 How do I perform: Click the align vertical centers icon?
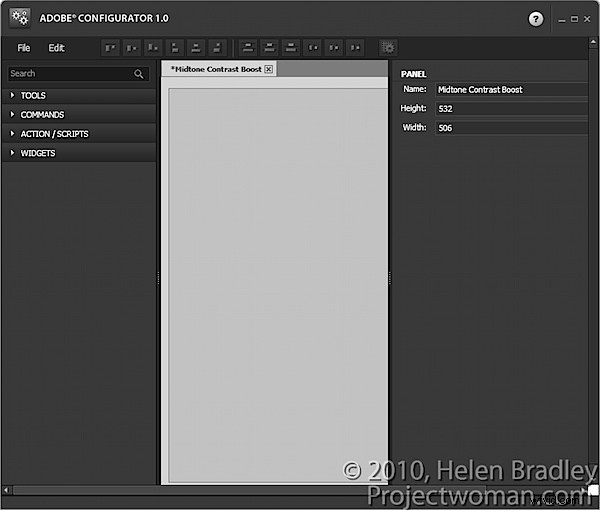132,48
